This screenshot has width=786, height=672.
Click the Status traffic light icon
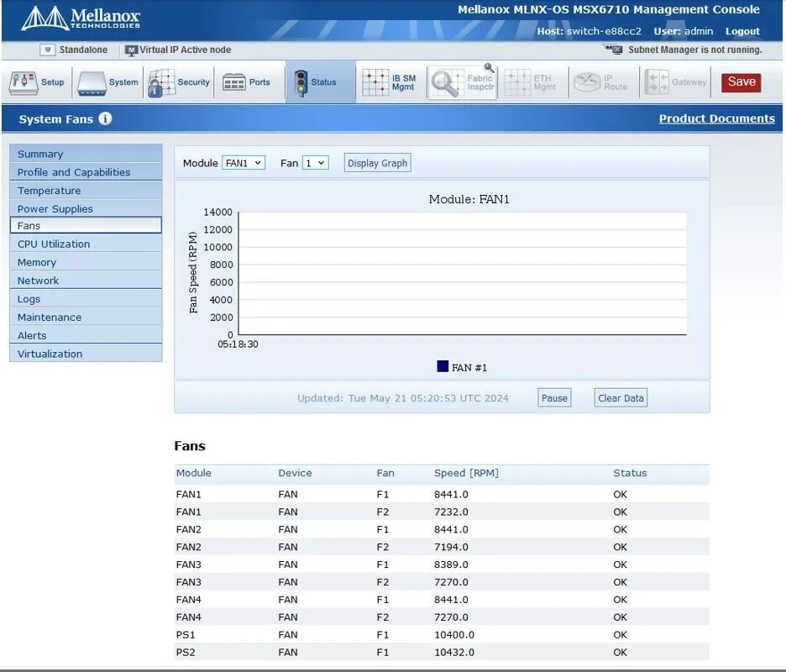click(x=301, y=83)
